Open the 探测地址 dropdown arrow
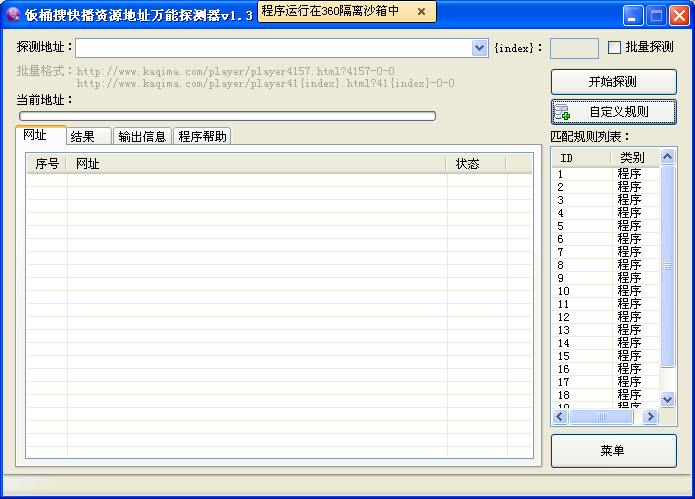Viewport: 695px width, 499px height. pyautogui.click(x=480, y=48)
